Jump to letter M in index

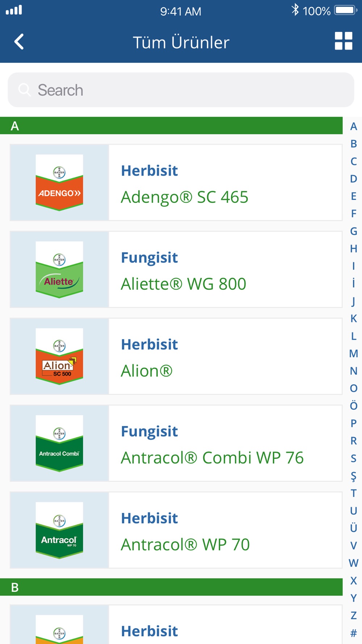click(354, 354)
